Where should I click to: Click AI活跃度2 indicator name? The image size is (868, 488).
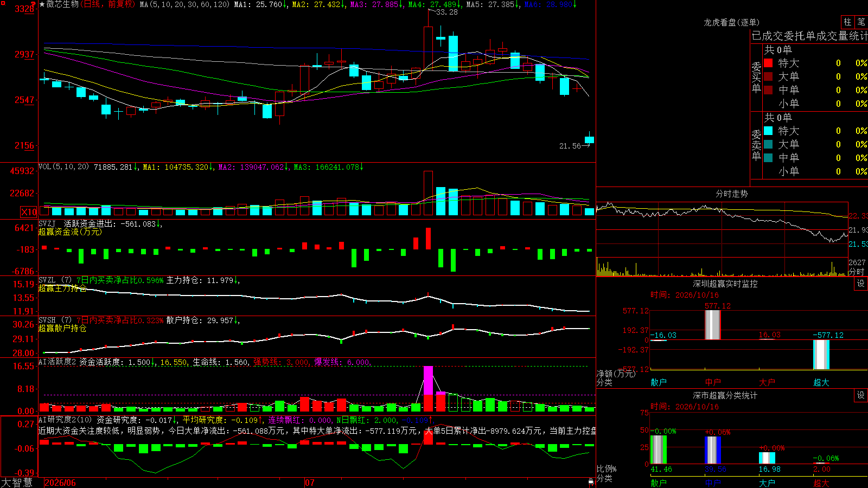coord(57,362)
